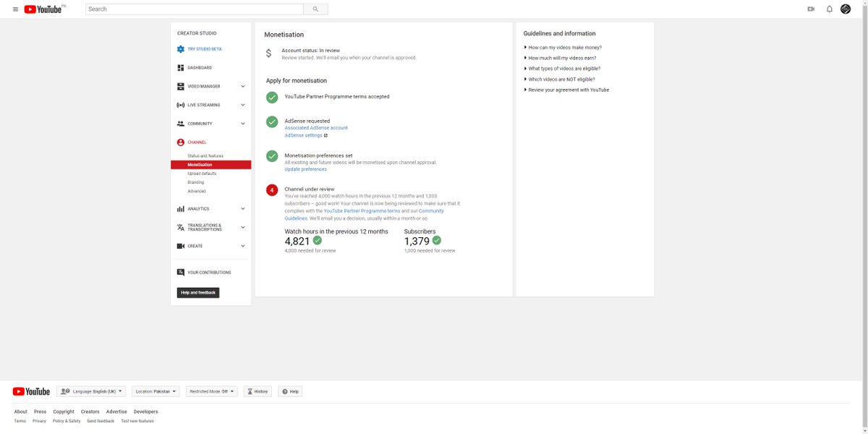Open the upload video camera icon
The height and width of the screenshot is (434, 868).
(811, 9)
